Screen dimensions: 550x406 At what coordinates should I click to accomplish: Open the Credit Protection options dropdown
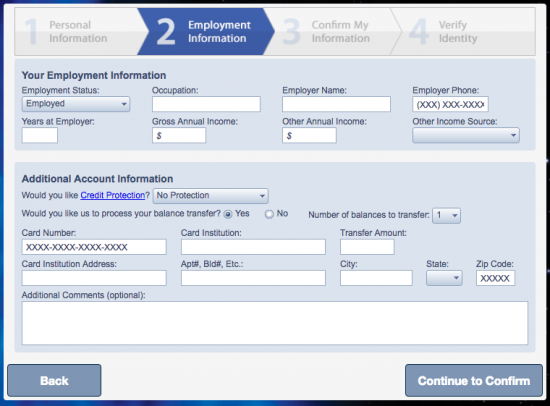tap(210, 196)
